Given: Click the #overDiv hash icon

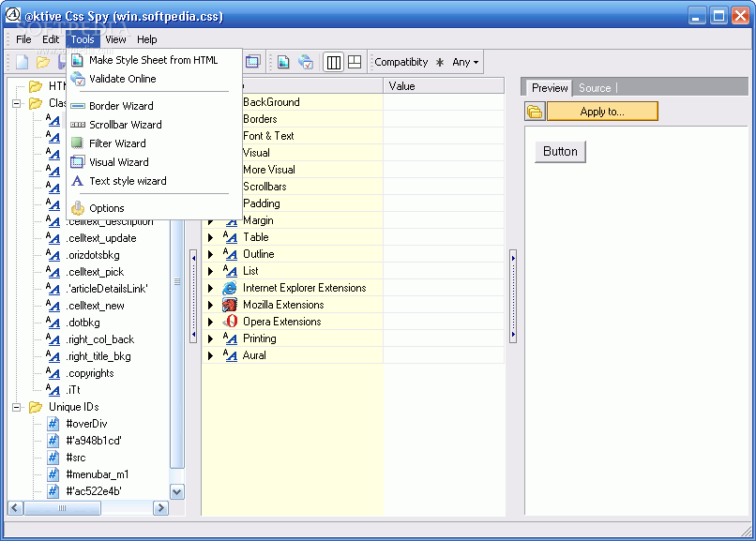Looking at the screenshot, I should coord(53,424).
